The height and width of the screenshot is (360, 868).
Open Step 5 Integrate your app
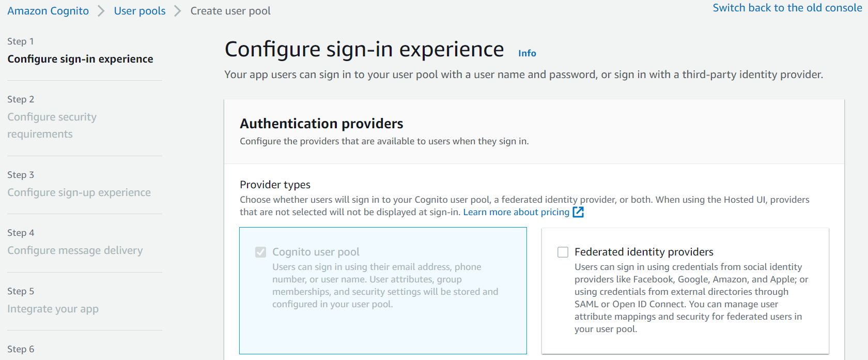53,308
